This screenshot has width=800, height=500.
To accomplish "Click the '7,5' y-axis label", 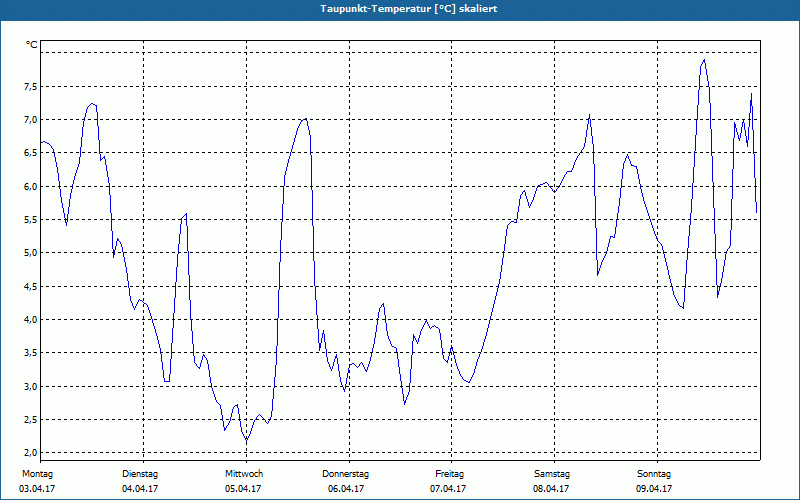I will (30, 87).
